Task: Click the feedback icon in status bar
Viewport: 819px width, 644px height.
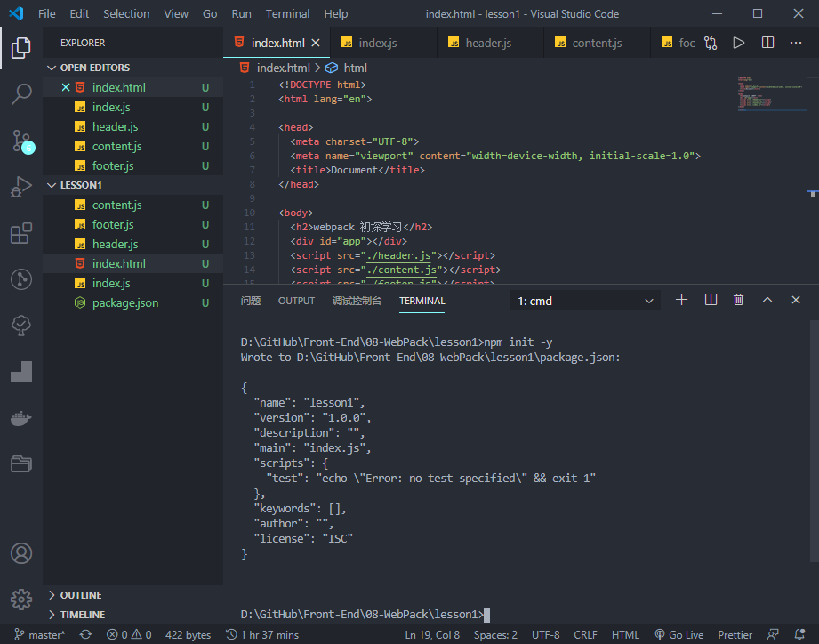Action: click(773, 634)
